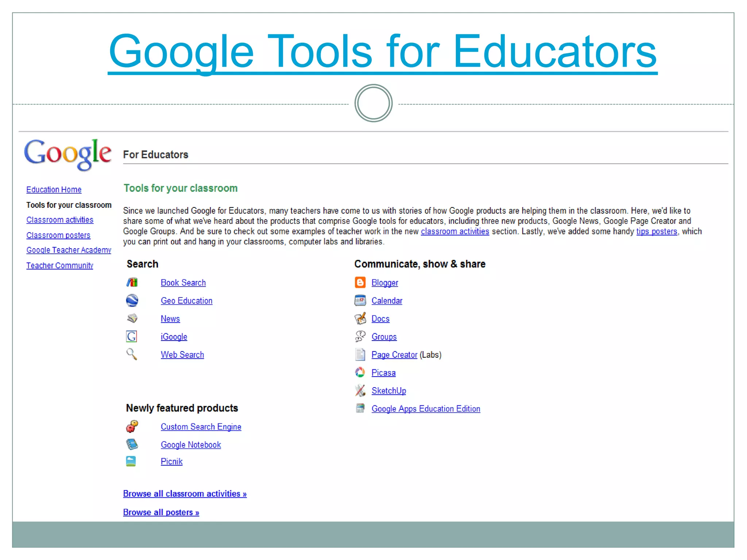
Task: Open Teacher Community link
Action: 60,265
